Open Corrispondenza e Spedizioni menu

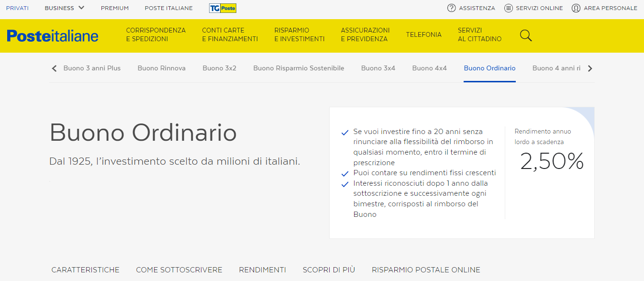155,35
